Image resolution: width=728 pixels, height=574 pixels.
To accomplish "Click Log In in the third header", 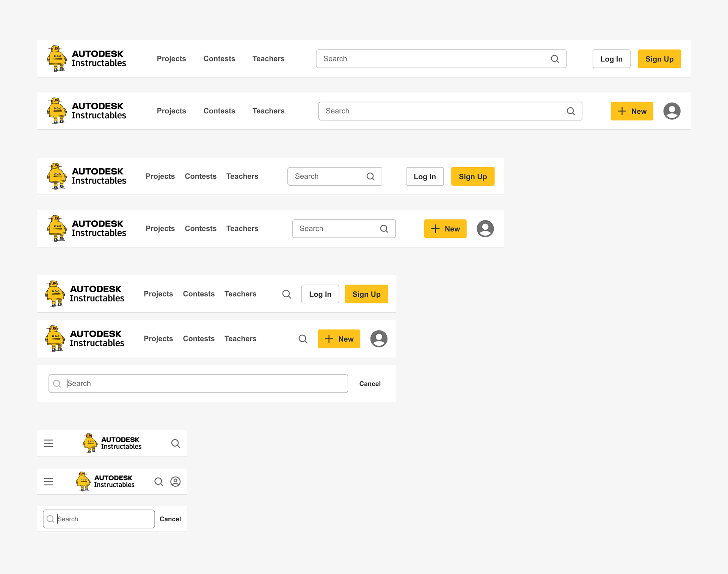I will (425, 176).
